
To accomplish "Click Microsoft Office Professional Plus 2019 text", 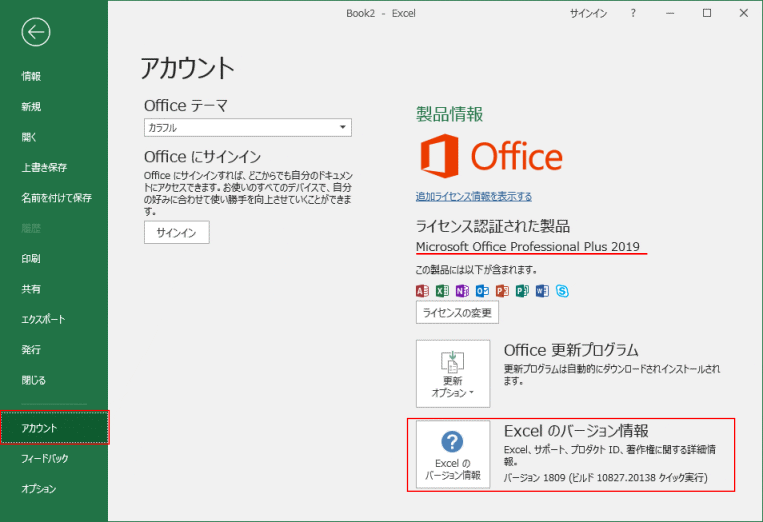I will [x=527, y=247].
